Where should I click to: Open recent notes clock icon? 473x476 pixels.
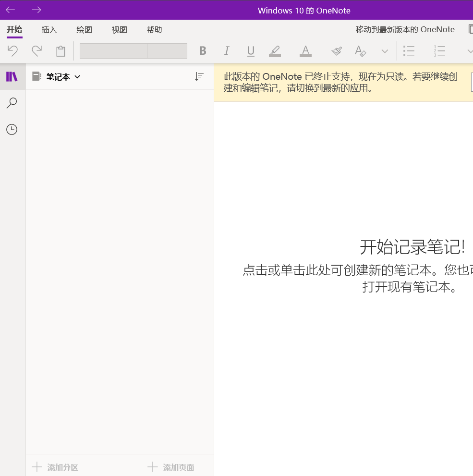12,130
